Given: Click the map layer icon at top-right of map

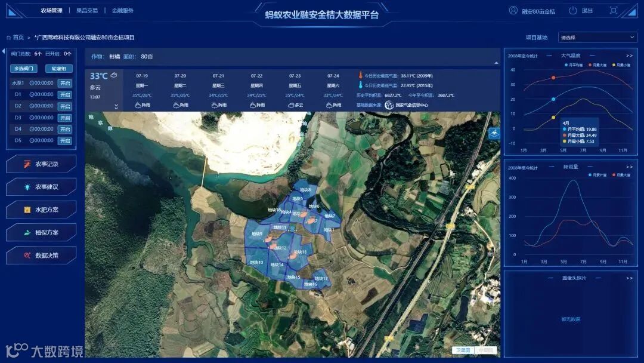Looking at the screenshot, I should coord(494,134).
